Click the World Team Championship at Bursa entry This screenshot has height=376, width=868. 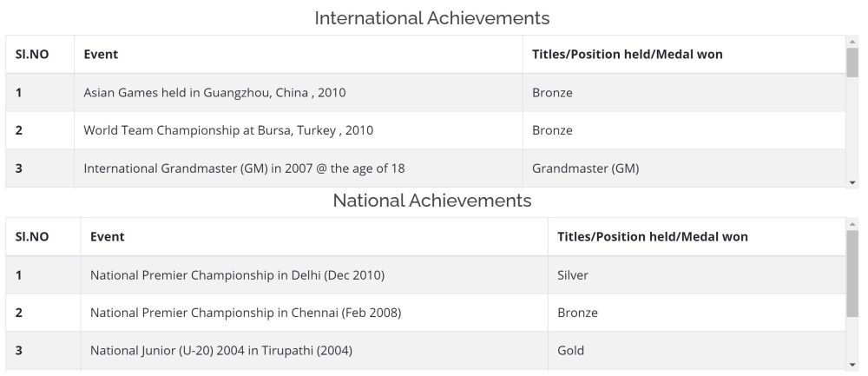point(228,131)
